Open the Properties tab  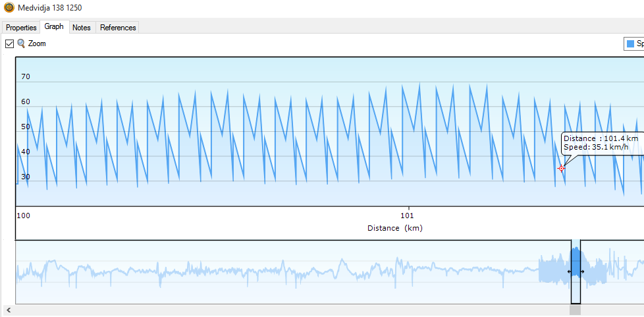click(x=21, y=28)
